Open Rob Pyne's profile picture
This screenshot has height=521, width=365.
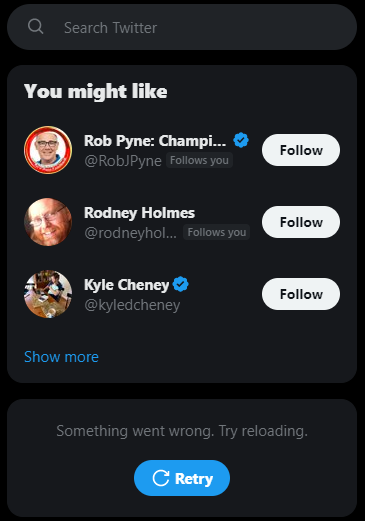pos(48,150)
